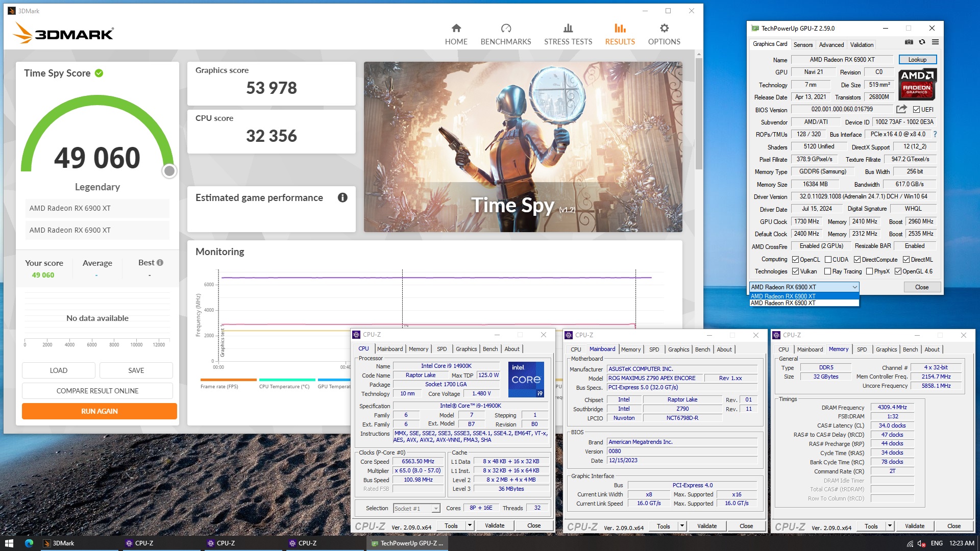Click the info icon next to Best score
The width and height of the screenshot is (980, 551).
tap(160, 262)
